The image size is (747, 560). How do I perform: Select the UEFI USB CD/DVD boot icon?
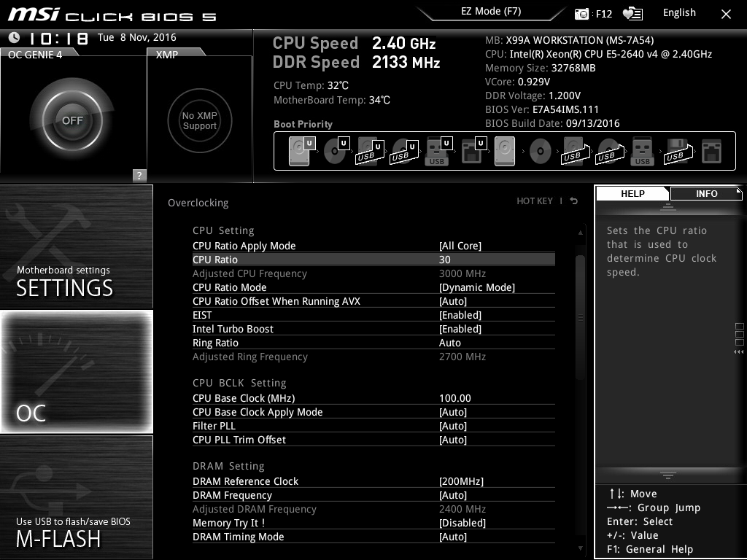pos(404,151)
